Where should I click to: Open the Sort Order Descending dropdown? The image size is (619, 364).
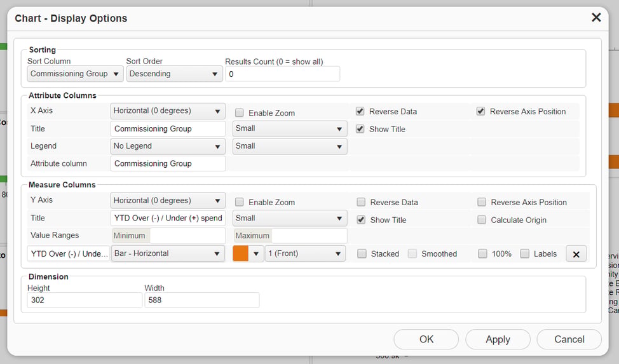(x=174, y=74)
